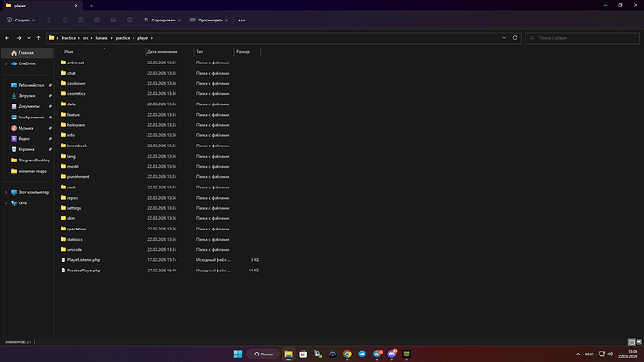Open Windows Start menu
The image size is (644, 362).
click(x=238, y=354)
